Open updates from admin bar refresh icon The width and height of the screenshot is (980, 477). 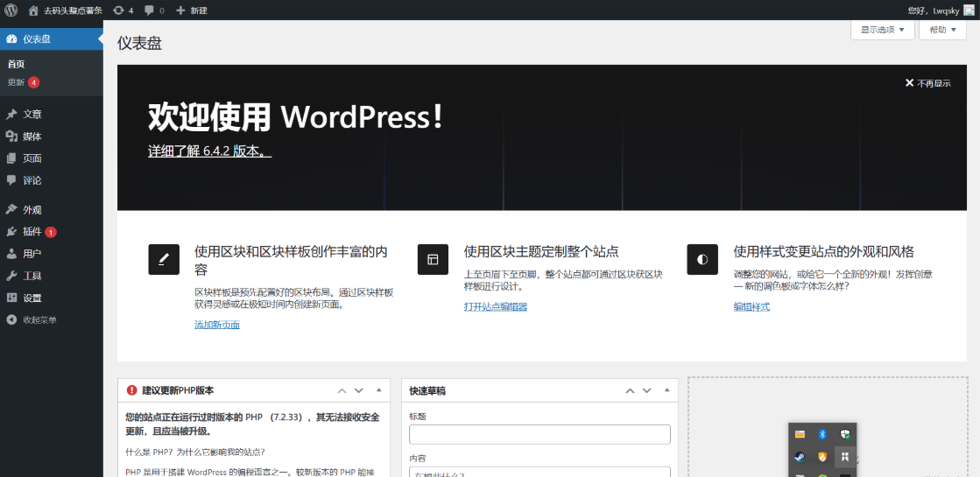pos(118,10)
